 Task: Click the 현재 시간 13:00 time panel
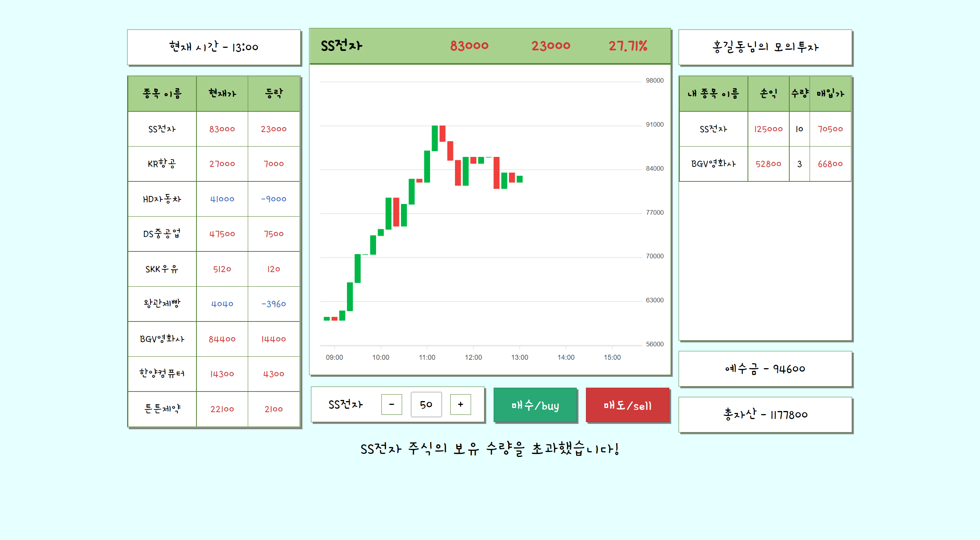[x=213, y=47]
